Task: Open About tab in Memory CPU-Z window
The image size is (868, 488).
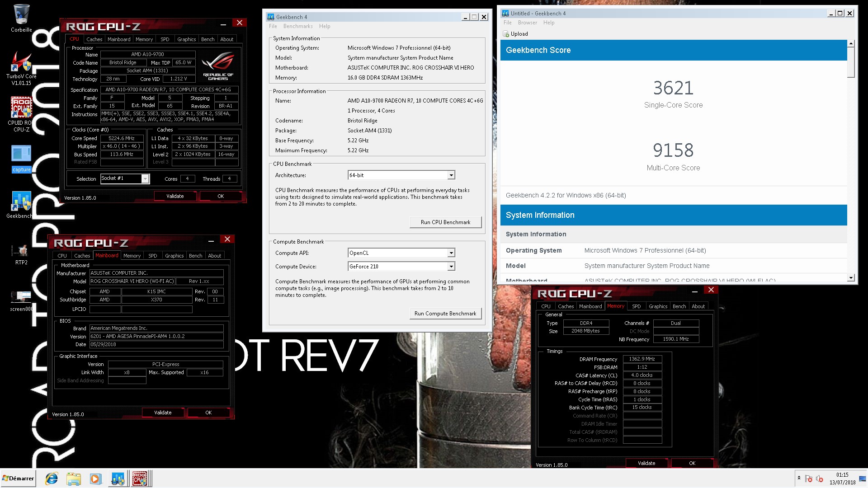Action: pyautogui.click(x=698, y=306)
